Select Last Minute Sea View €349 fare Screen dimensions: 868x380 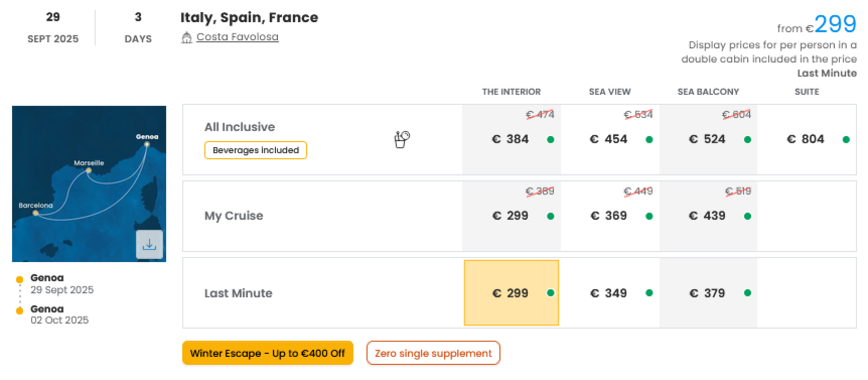point(610,293)
